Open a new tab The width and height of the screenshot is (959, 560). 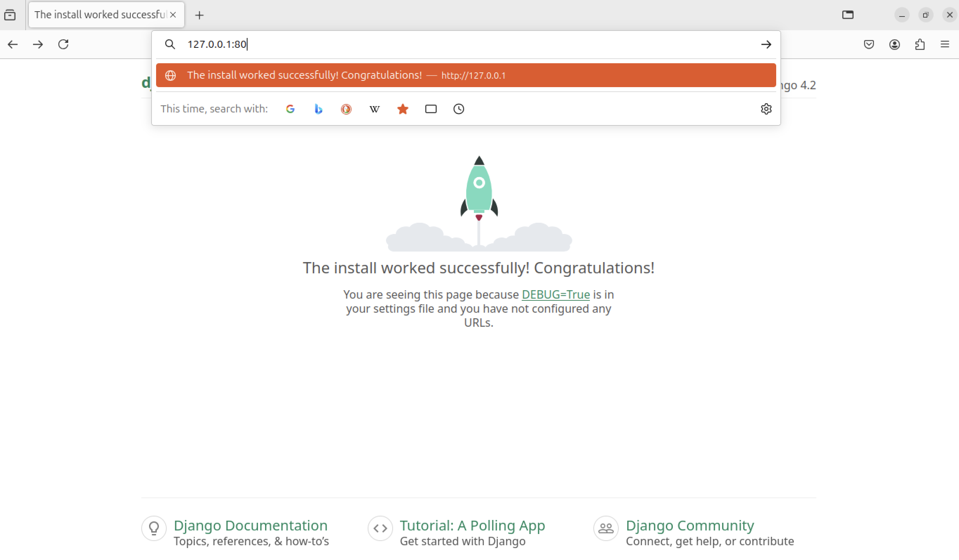199,15
